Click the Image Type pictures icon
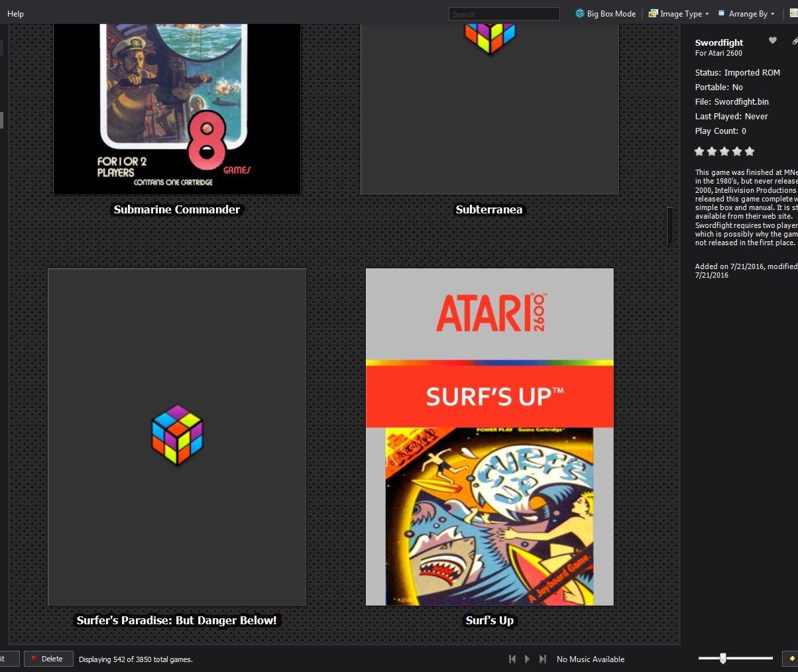 pos(653,13)
